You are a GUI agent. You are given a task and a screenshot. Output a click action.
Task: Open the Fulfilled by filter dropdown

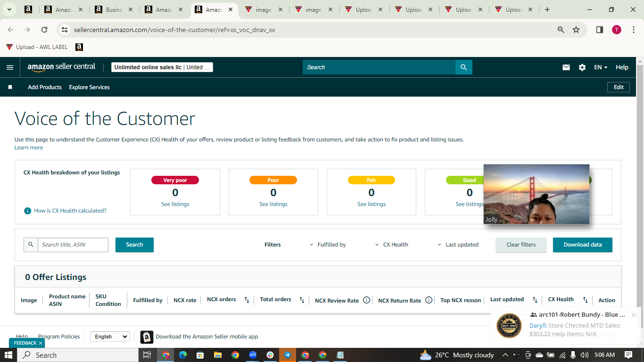click(328, 245)
